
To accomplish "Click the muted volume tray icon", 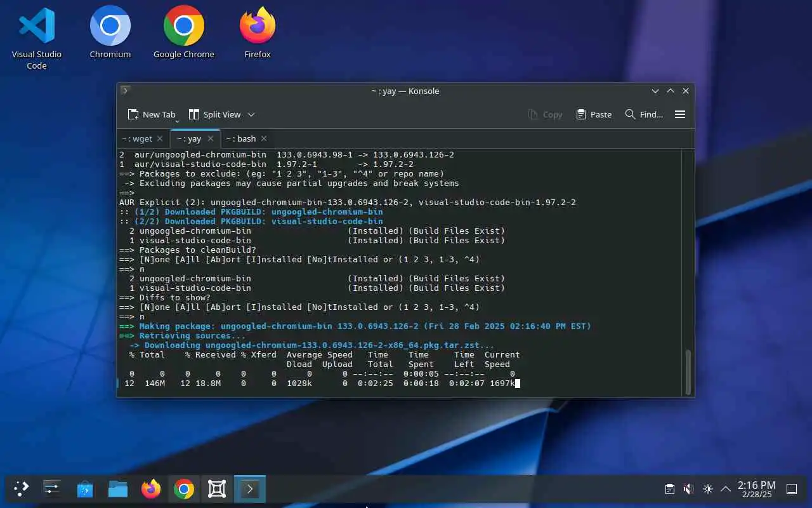I will point(688,489).
